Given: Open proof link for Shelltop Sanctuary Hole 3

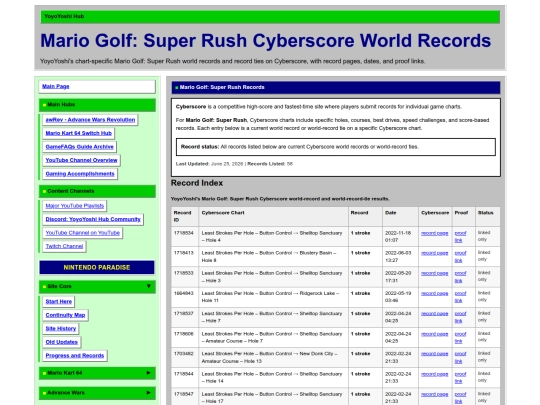Looking at the screenshot, I should (x=460, y=277).
